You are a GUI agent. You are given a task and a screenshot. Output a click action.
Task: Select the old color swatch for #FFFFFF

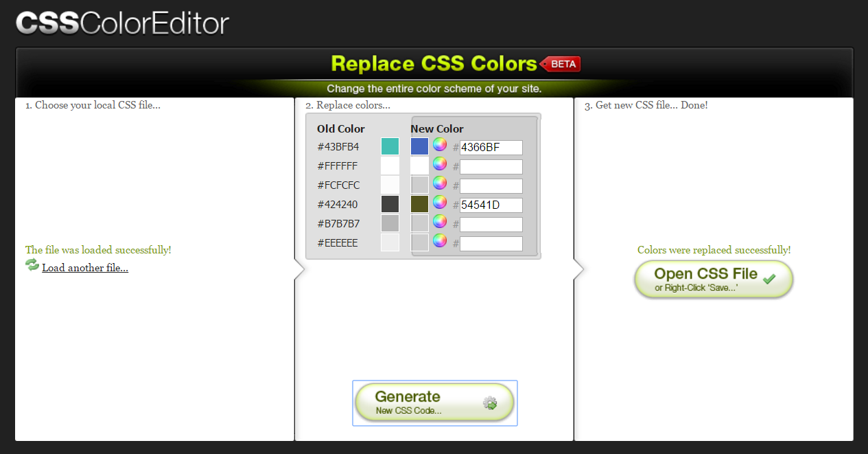coord(390,166)
